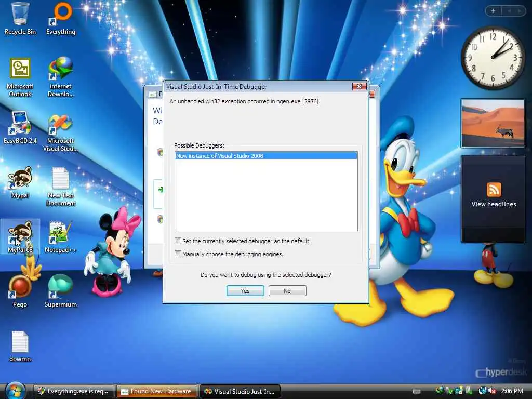Viewport: 532px width, 399px height.
Task: Click the Internet Download Manager tray icon
Action: point(440,391)
